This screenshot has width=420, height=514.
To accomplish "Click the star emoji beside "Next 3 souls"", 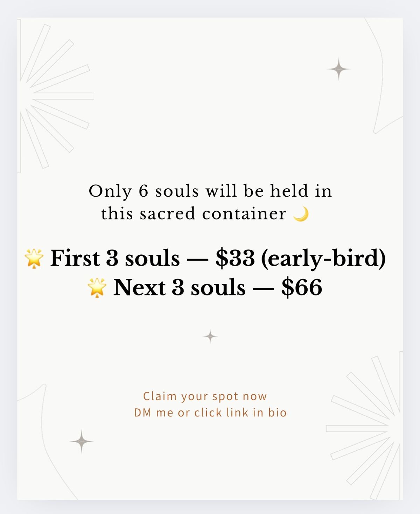I will (97, 288).
